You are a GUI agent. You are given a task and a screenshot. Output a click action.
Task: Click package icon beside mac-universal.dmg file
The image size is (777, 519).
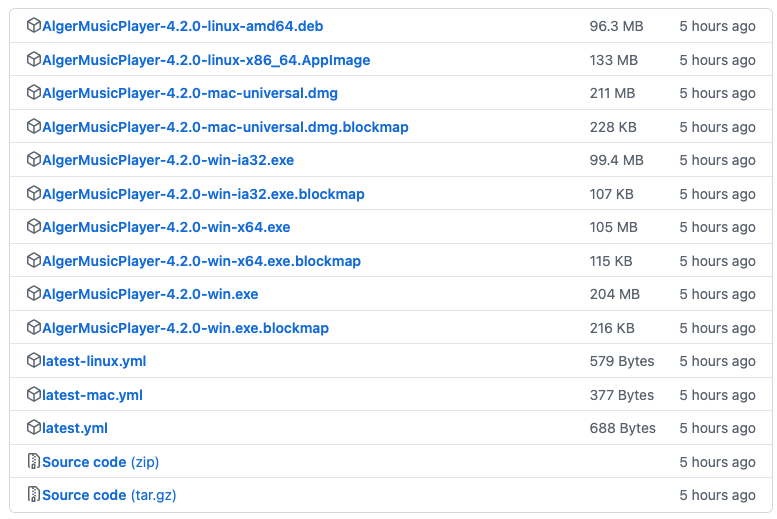click(33, 93)
